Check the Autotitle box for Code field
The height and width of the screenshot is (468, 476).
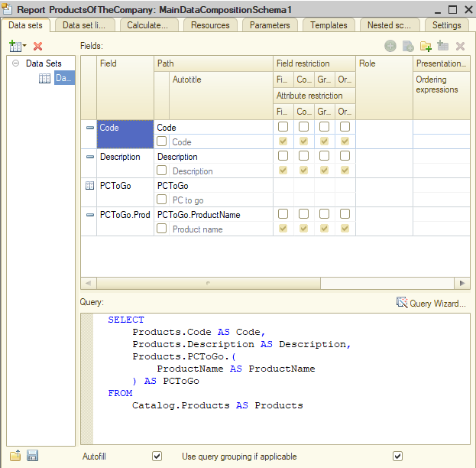tap(162, 141)
